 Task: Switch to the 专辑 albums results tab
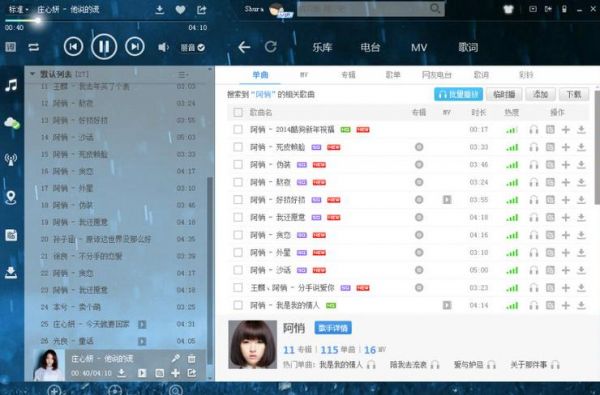click(x=348, y=75)
